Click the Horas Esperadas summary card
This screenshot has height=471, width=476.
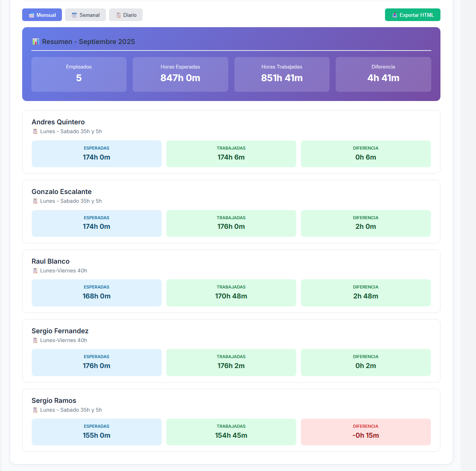pyautogui.click(x=180, y=74)
